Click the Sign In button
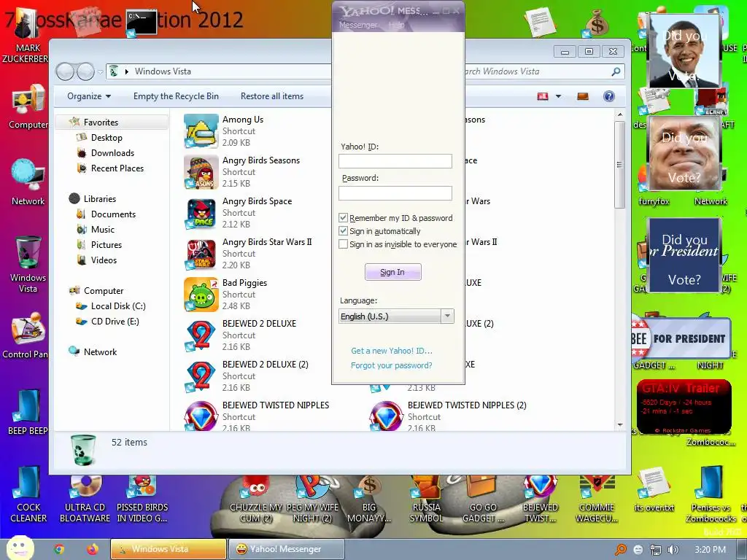Screen dimensions: 747x560 [393, 272]
